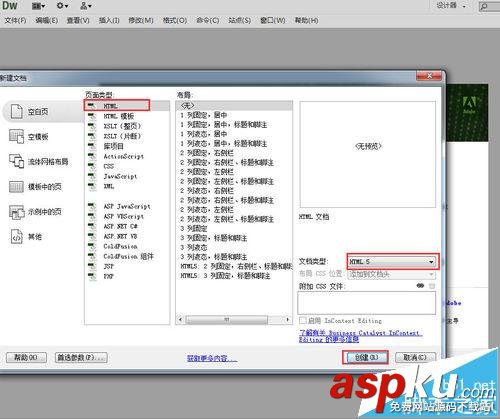Image resolution: width=500 pixels, height=419 pixels.
Task: Enable the 启用 InContext Editing checkbox
Action: click(x=303, y=320)
